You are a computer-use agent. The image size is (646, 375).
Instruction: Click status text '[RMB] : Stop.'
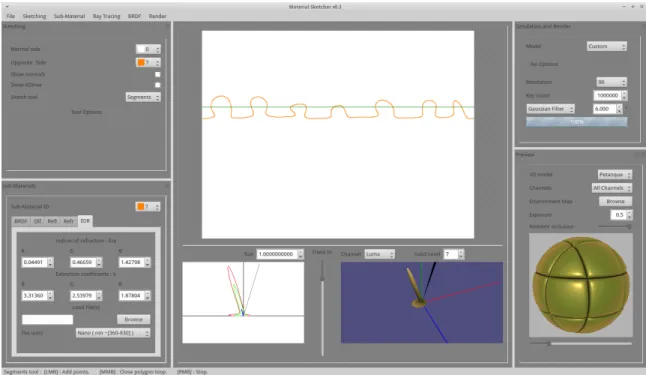tap(192, 372)
